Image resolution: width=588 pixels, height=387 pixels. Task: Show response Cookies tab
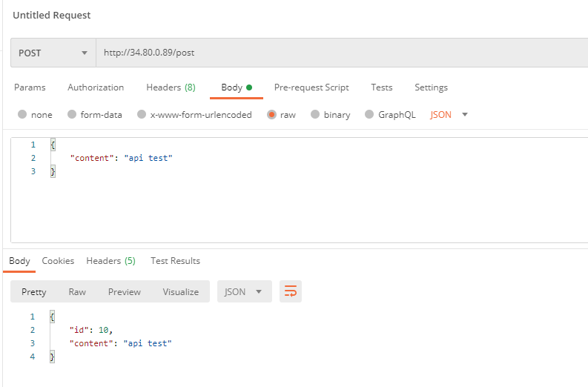[58, 261]
